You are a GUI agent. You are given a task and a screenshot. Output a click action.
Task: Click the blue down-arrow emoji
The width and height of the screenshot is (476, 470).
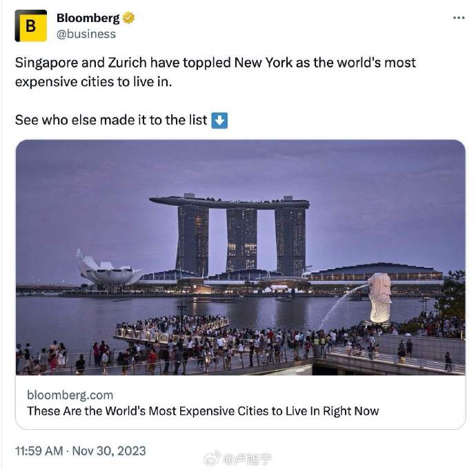pyautogui.click(x=219, y=121)
